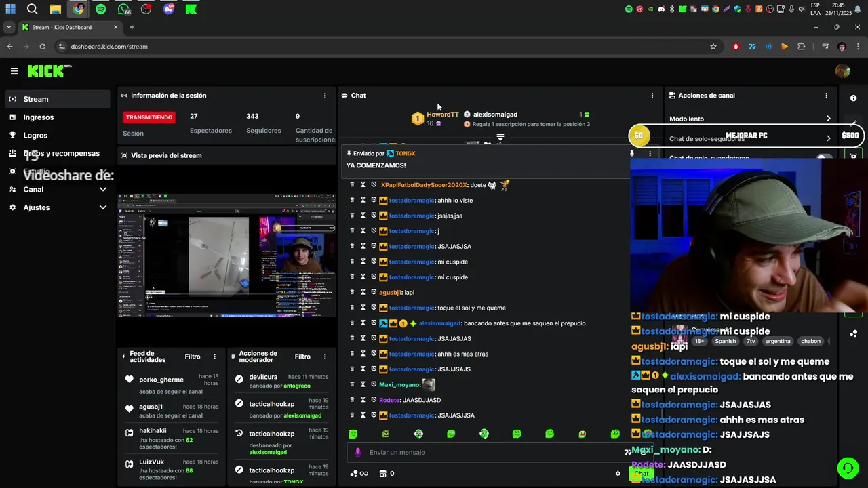This screenshot has height=488, width=868.
Task: Open Acciones de moderador Filtro
Action: [x=302, y=357]
